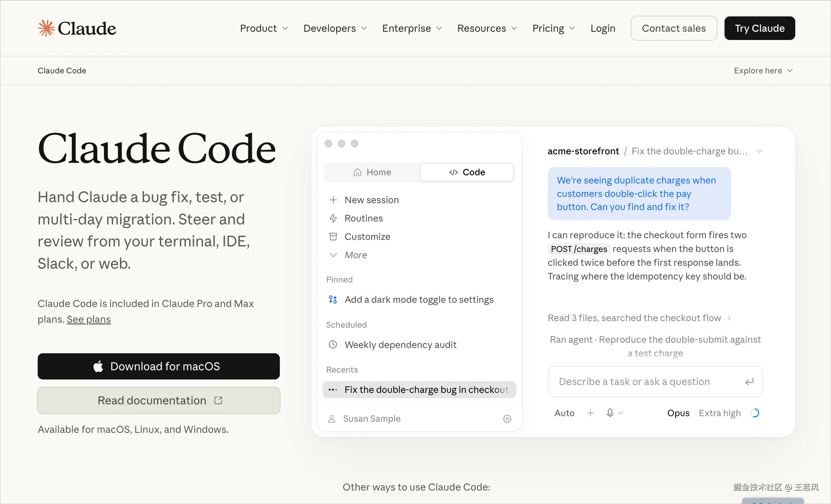Expand the More section
The image size is (831, 504).
pyautogui.click(x=356, y=255)
